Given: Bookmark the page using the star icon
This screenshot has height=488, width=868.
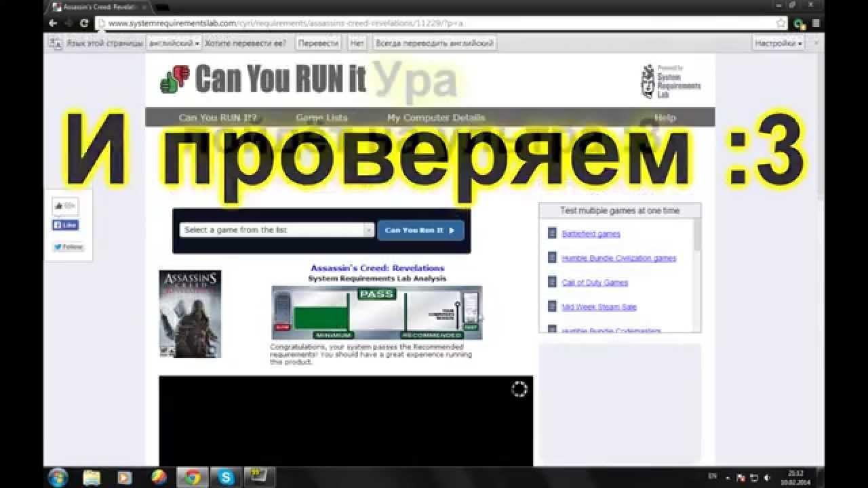Looking at the screenshot, I should 781,23.
